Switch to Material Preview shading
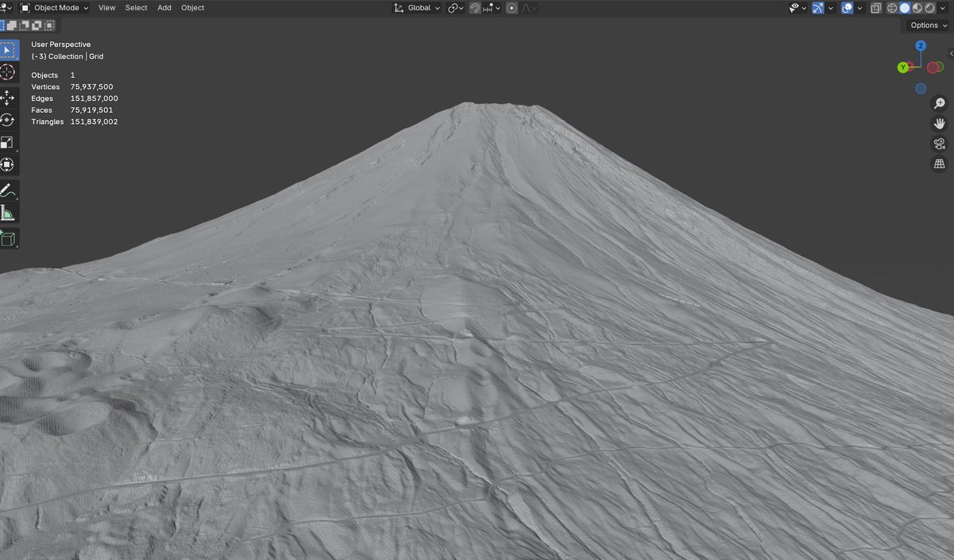954x560 pixels. tap(917, 8)
